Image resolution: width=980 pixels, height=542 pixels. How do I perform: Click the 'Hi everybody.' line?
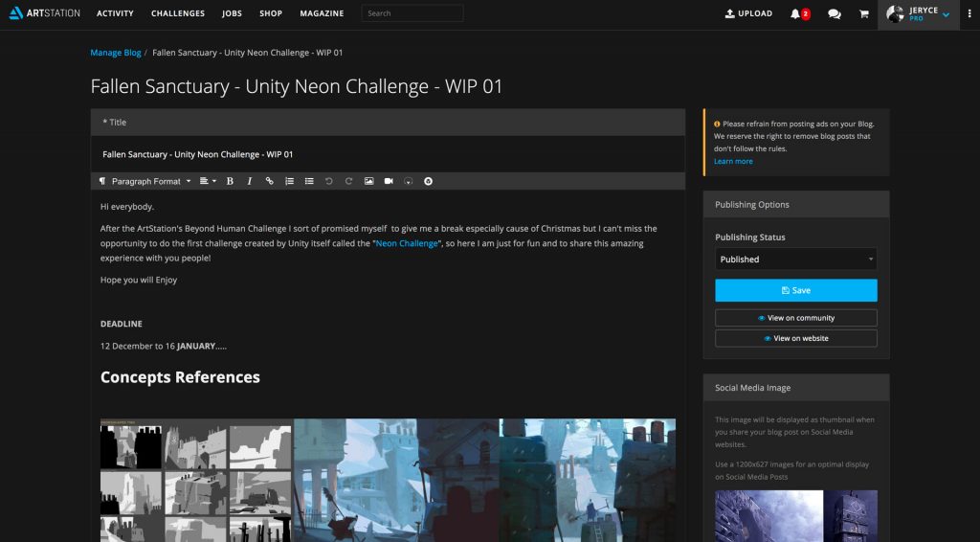coord(127,206)
